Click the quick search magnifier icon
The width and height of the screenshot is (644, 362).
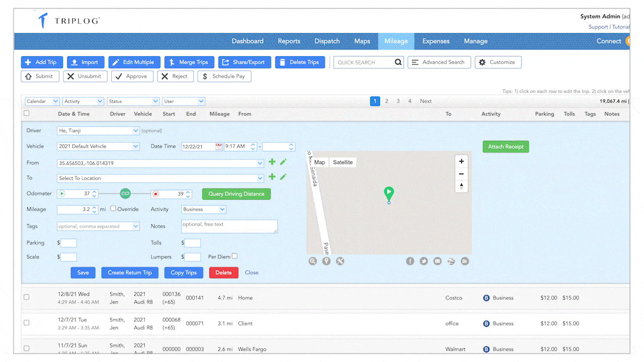click(x=398, y=62)
